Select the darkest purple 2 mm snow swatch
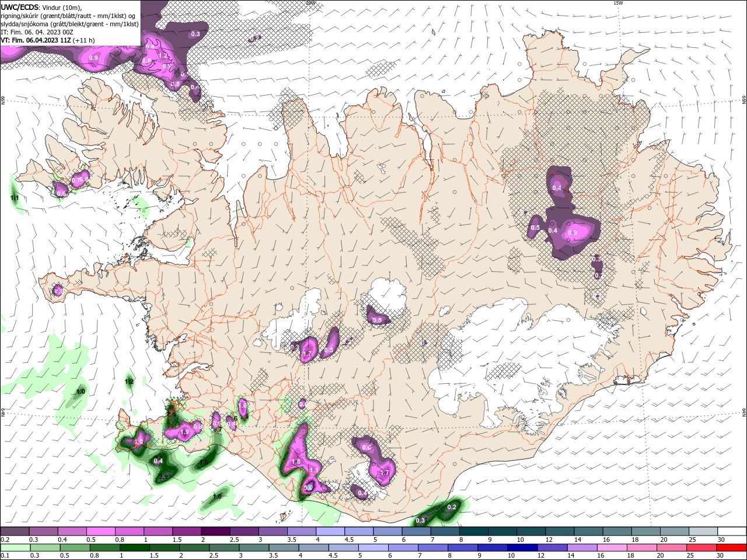Image resolution: width=747 pixels, height=560 pixels. 215,531
